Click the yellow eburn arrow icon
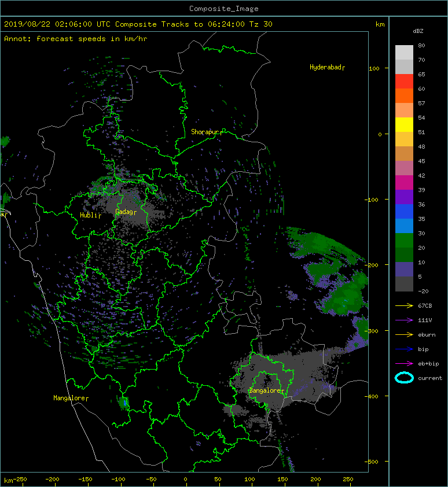 [x=404, y=335]
